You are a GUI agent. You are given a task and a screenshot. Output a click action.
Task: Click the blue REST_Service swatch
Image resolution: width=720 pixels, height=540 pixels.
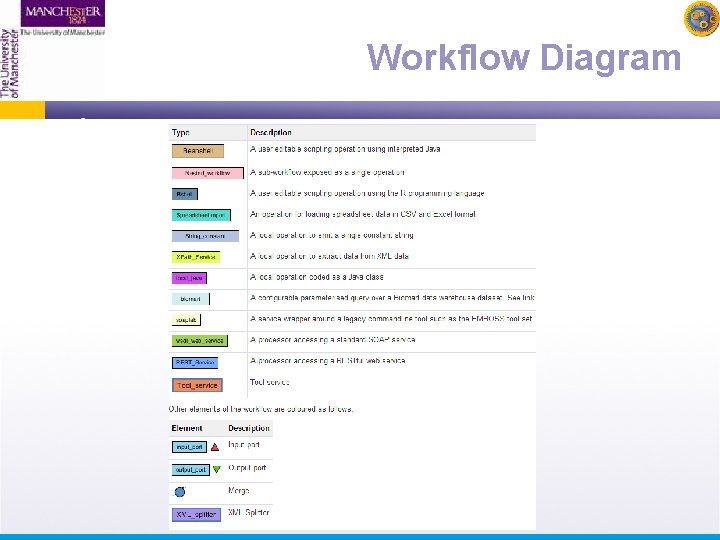point(195,363)
